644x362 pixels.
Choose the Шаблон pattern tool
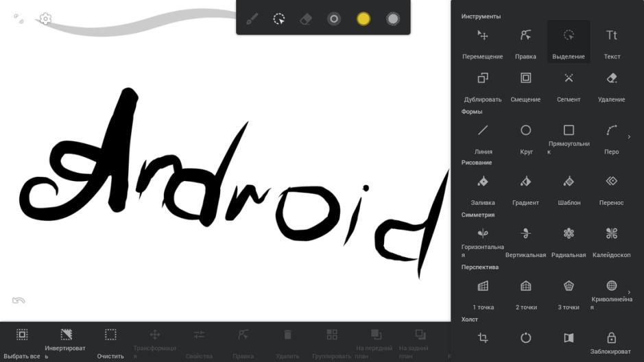[x=569, y=189]
